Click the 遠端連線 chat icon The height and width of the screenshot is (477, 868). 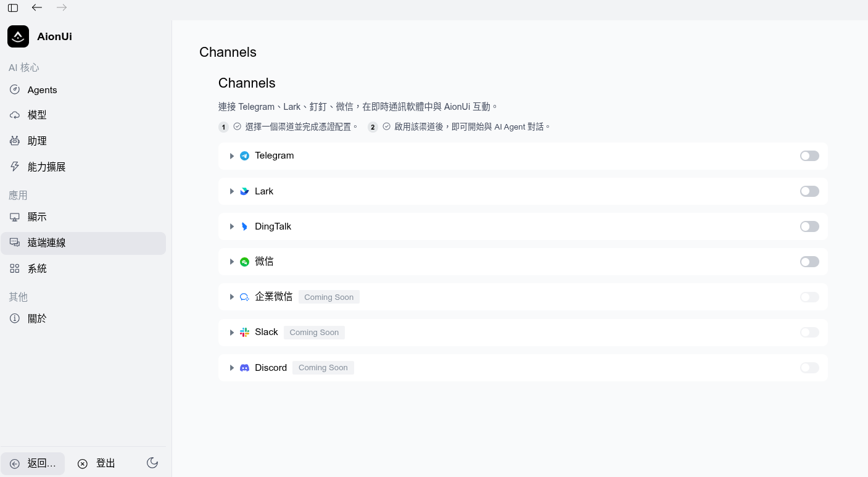(15, 243)
